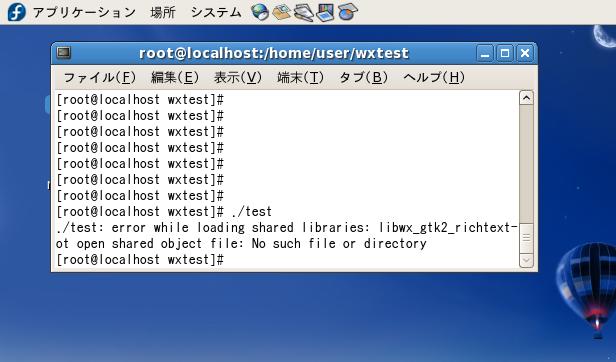Screen dimensions: 616x362
Task: Click the last prompt line in terminal
Action: pos(140,260)
